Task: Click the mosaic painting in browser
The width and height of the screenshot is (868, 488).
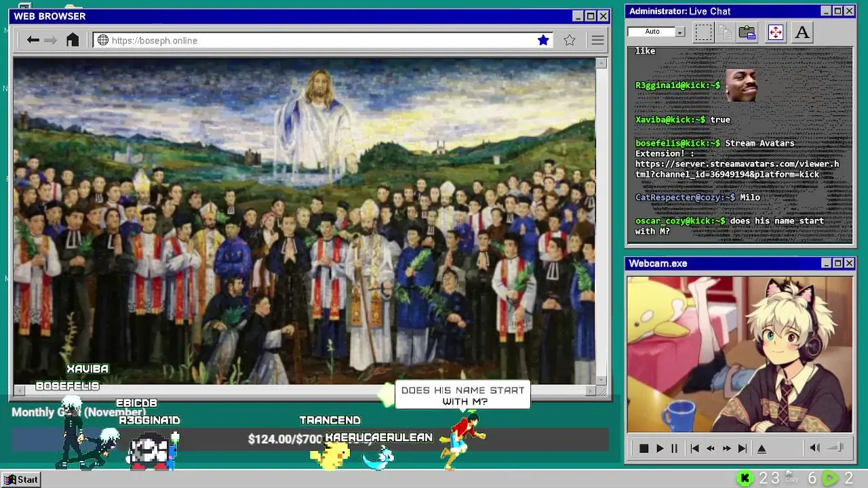Action: [x=304, y=221]
